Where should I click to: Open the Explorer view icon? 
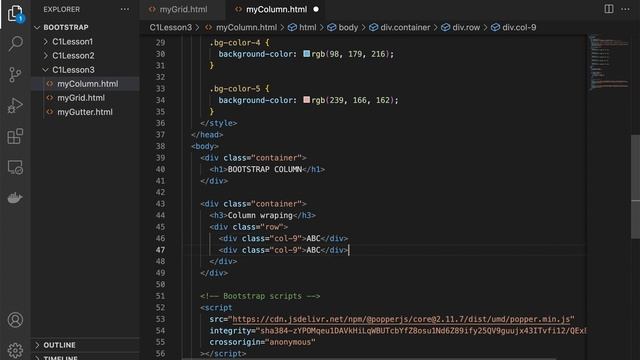[x=15, y=13]
